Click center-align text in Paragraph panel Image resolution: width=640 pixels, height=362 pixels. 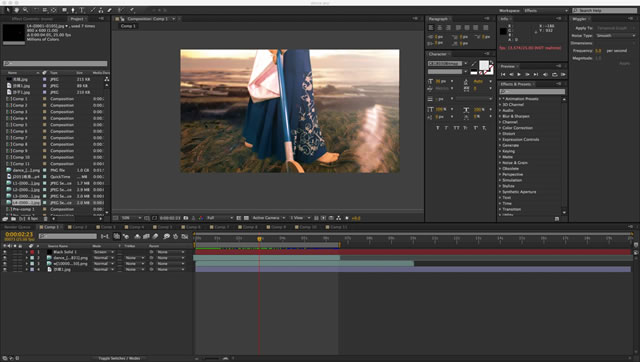pyautogui.click(x=440, y=28)
